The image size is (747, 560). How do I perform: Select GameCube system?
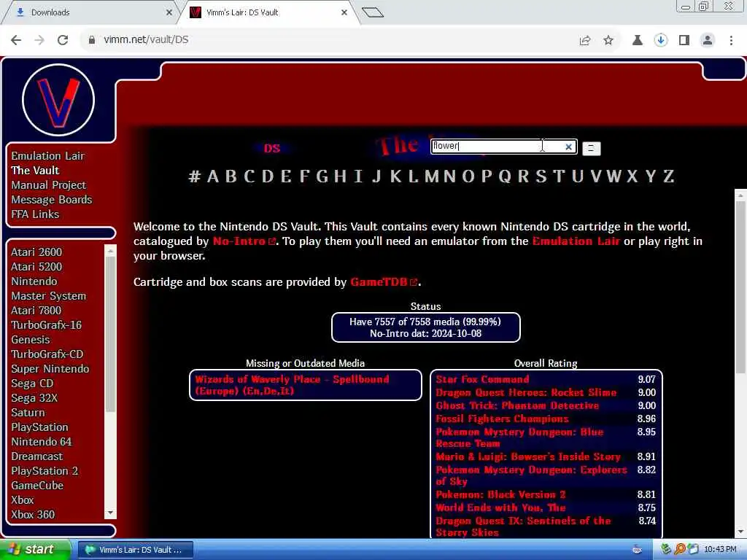(37, 485)
